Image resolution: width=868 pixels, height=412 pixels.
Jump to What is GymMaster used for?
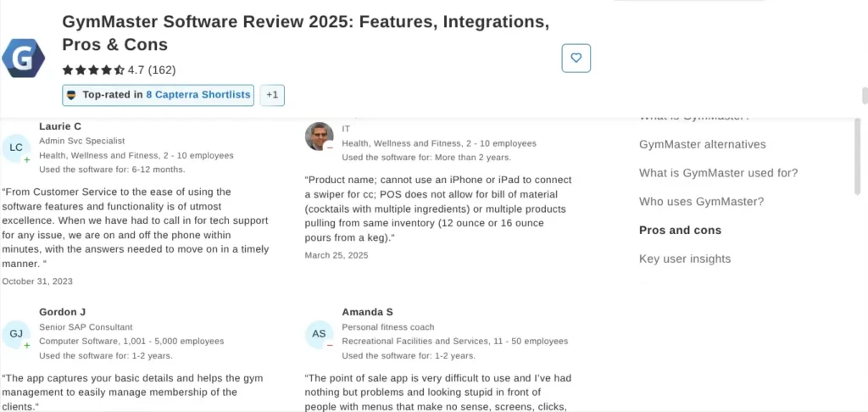(x=718, y=173)
